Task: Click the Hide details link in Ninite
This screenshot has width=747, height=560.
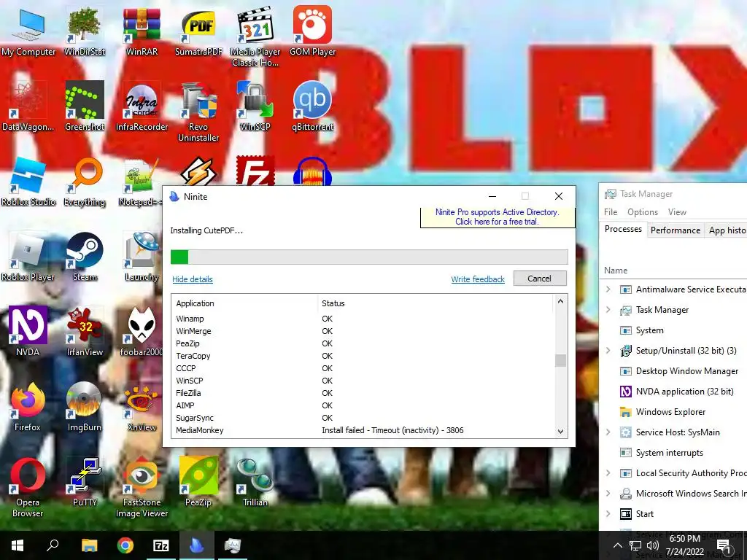Action: [x=193, y=279]
